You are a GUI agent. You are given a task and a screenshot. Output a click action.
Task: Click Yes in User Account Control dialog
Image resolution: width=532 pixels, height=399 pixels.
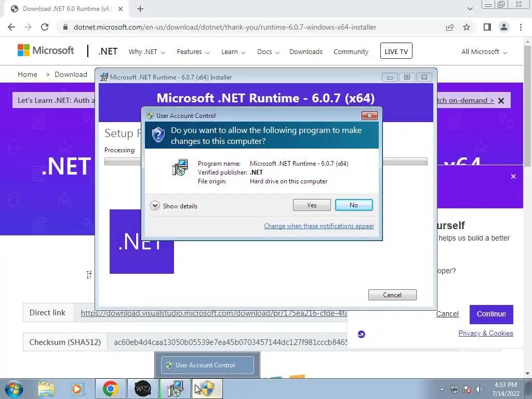pos(312,205)
